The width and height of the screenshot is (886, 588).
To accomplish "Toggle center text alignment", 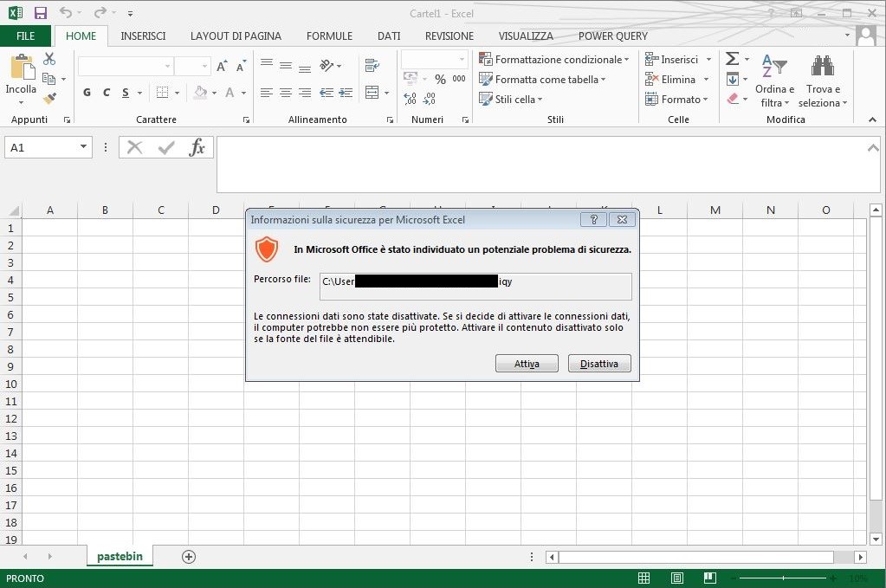I will pyautogui.click(x=286, y=93).
